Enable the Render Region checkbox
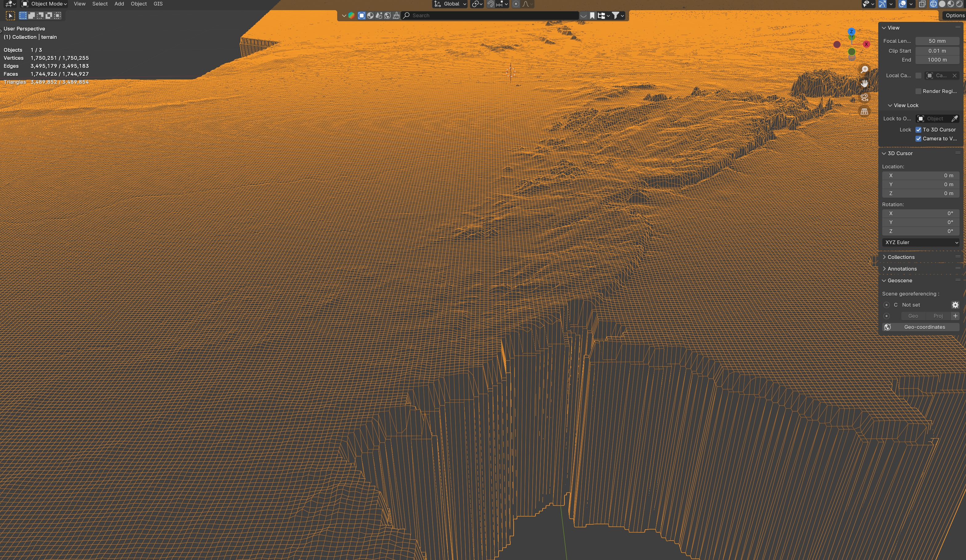This screenshot has width=966, height=560. (918, 91)
